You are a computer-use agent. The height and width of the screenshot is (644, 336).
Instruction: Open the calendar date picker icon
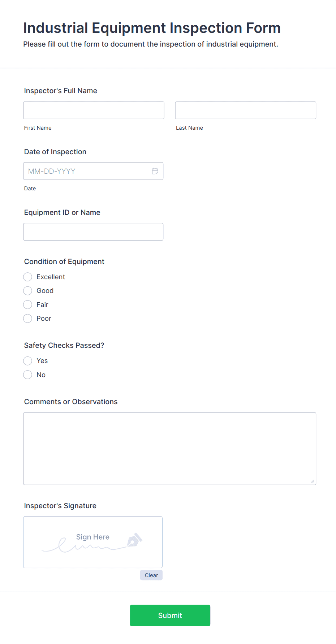click(x=155, y=171)
